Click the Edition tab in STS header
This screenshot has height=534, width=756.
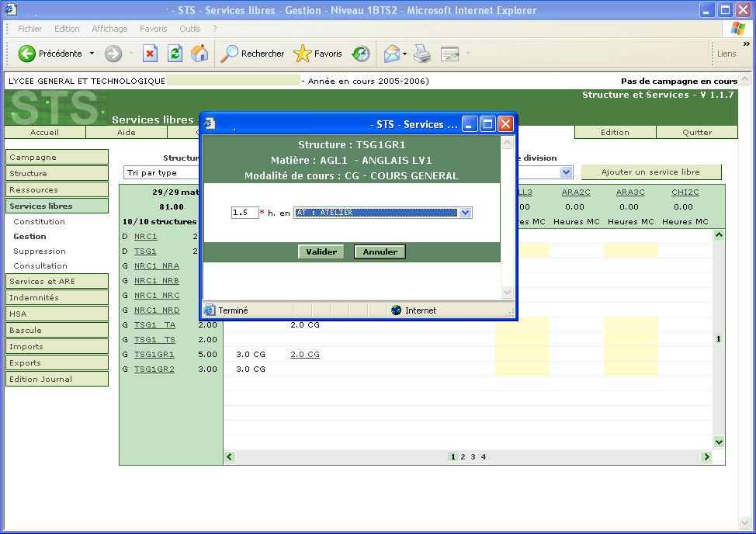point(615,133)
